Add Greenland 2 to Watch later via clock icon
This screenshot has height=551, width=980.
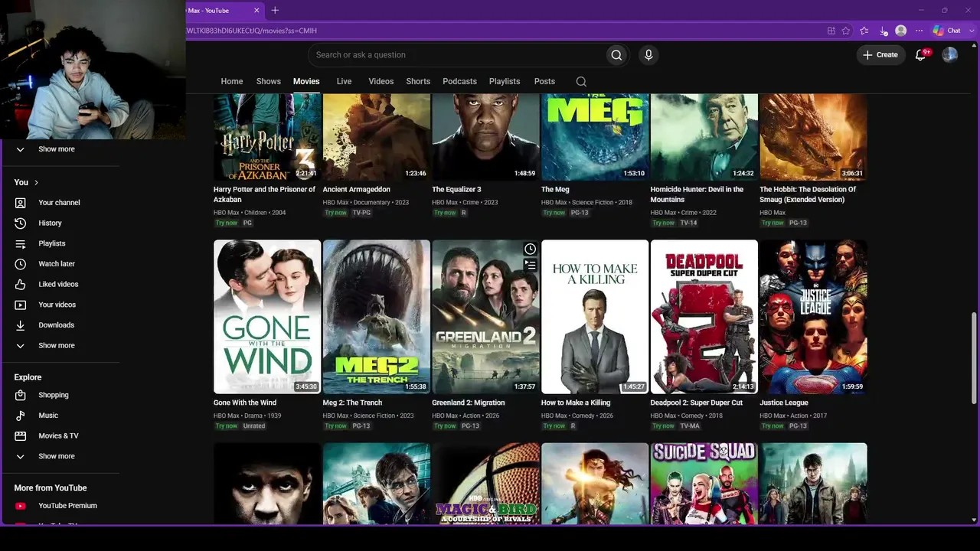coord(530,249)
